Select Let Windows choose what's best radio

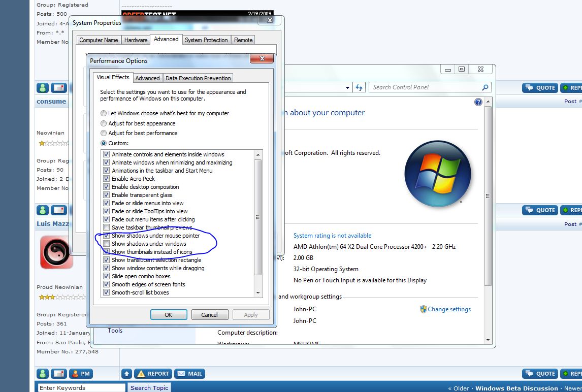(104, 113)
